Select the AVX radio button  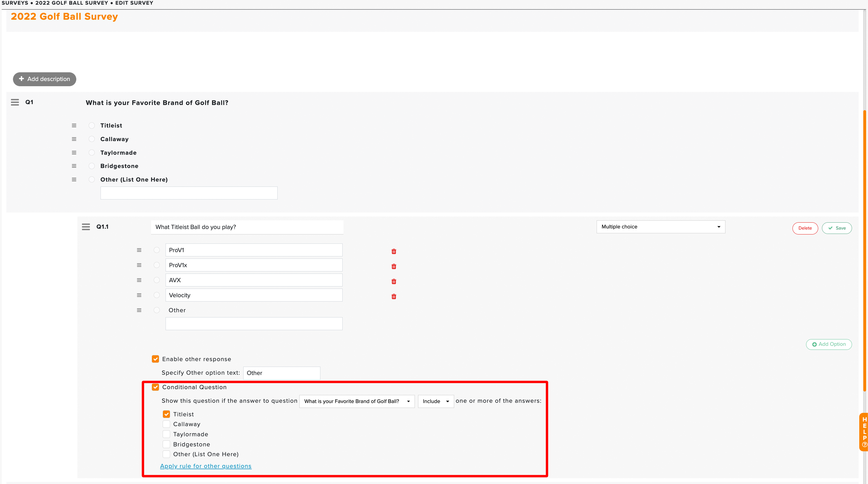pyautogui.click(x=157, y=280)
